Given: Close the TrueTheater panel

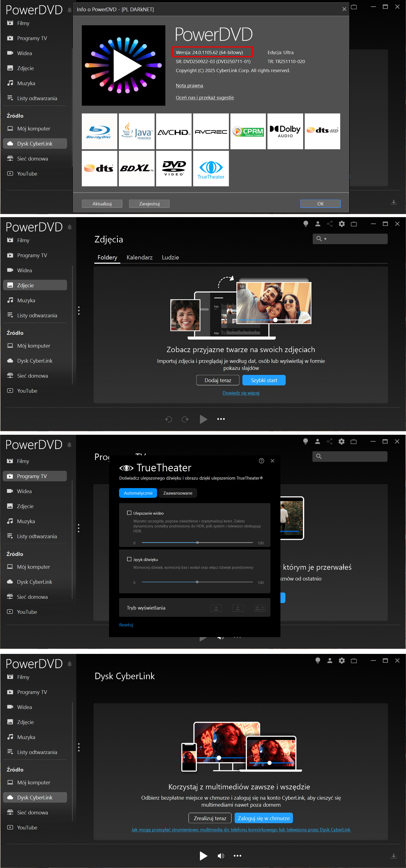Looking at the screenshot, I should (272, 461).
